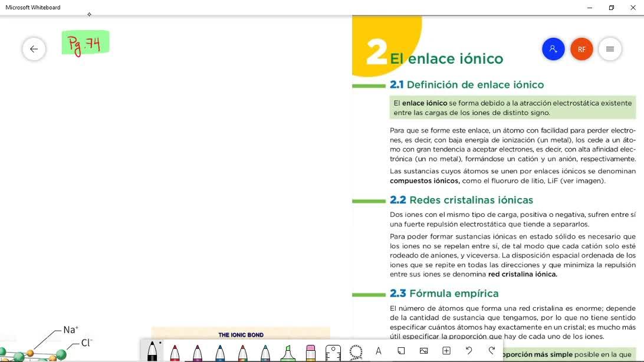Insert an image from toolbar
Viewport: 644px width, 362px height.
[423, 351]
